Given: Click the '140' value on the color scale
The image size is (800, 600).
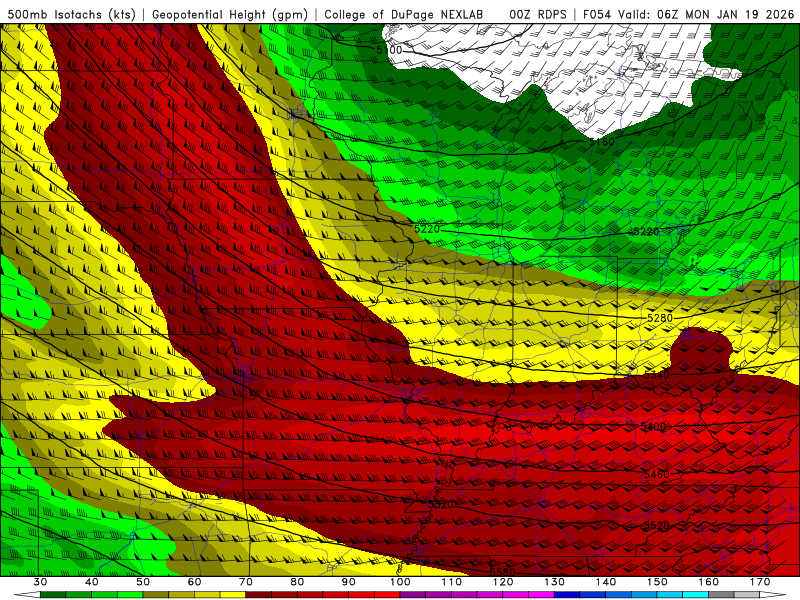Looking at the screenshot, I should (x=606, y=582).
